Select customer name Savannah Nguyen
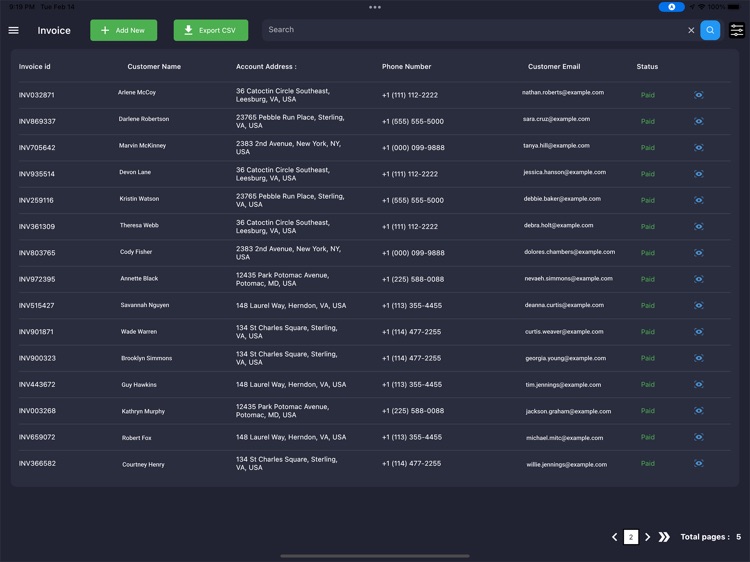Screen dimensions: 750x562 [144, 305]
